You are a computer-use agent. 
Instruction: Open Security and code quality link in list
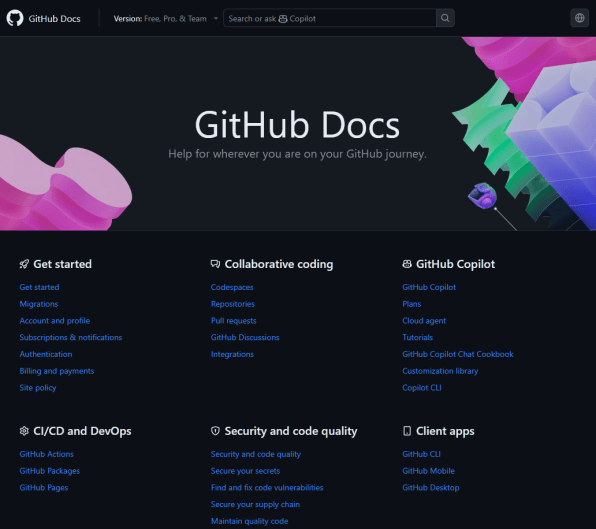coord(256,454)
